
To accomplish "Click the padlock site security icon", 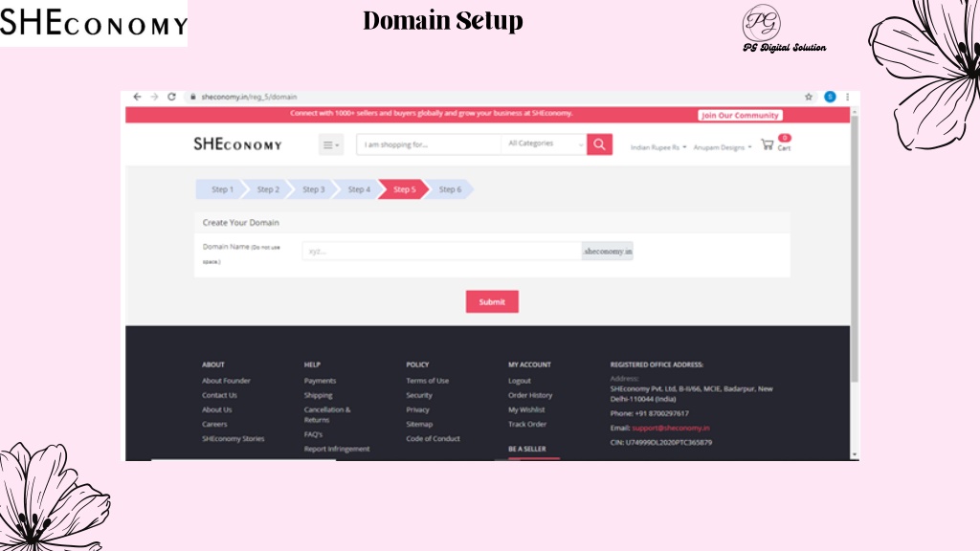I will 193,97.
